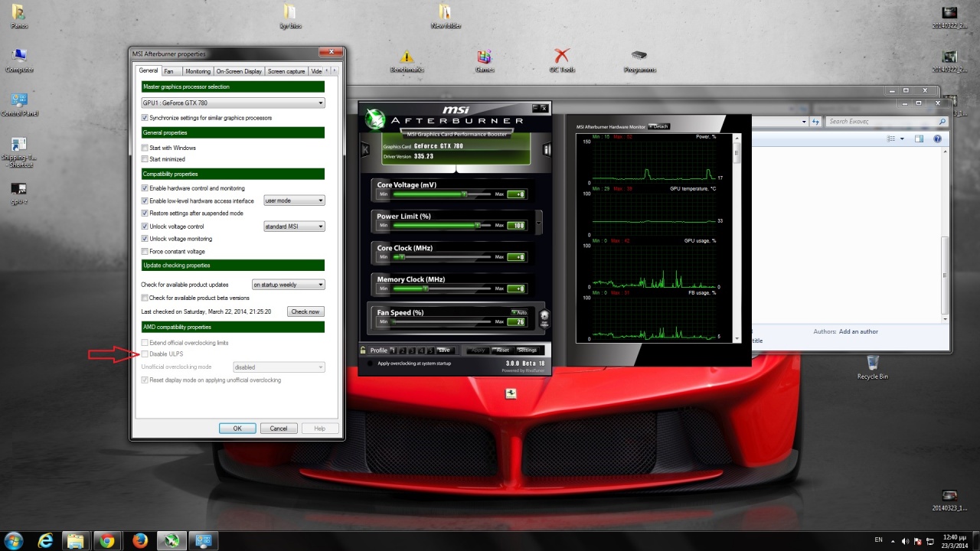Enable Start minimized checkbox
The width and height of the screenshot is (980, 551).
click(145, 159)
